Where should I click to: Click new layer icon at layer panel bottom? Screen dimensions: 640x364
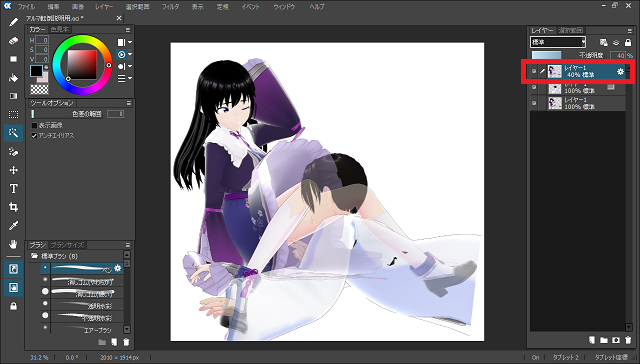click(592, 340)
